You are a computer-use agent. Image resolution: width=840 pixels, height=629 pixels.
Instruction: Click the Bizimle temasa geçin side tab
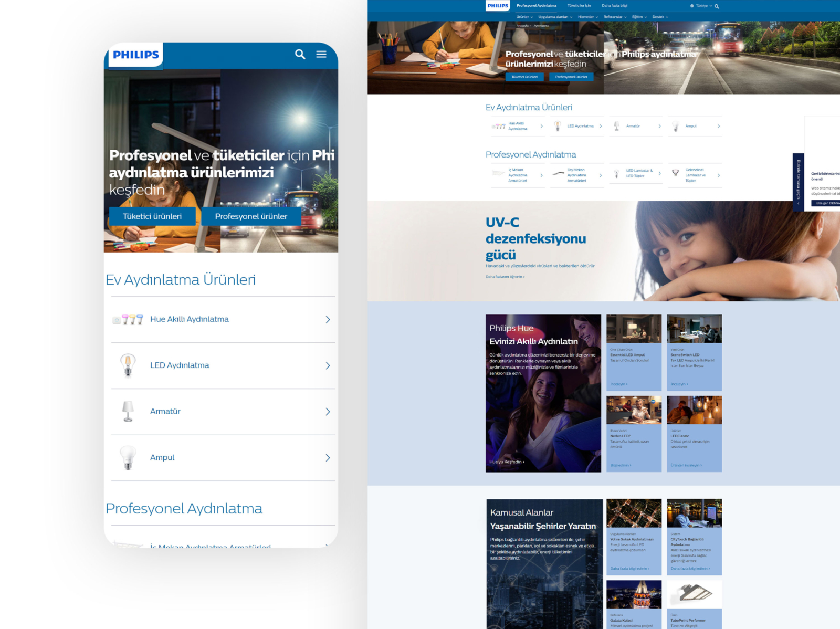pyautogui.click(x=798, y=182)
